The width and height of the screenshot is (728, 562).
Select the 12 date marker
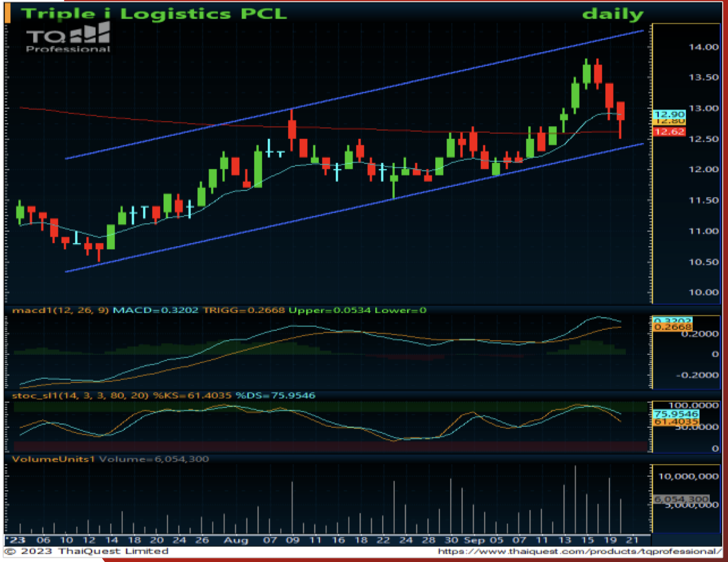tap(89, 540)
